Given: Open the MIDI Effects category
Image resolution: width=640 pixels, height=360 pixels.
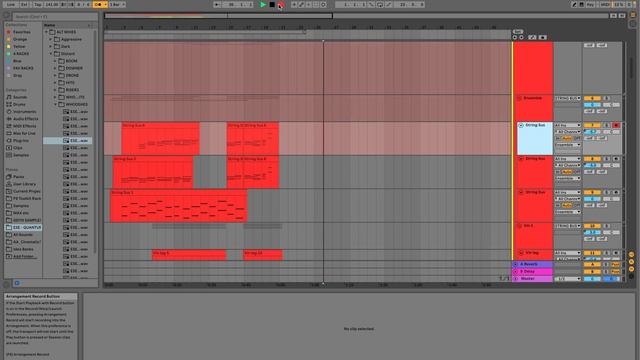Looking at the screenshot, I should point(24,126).
